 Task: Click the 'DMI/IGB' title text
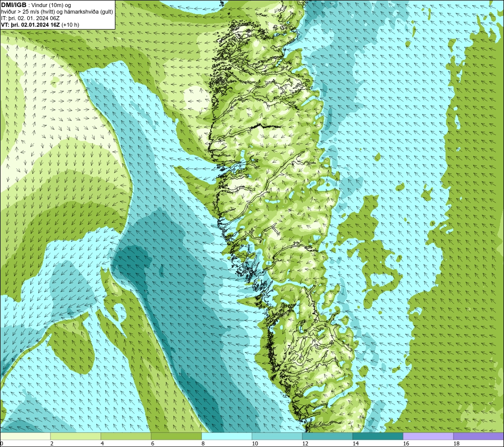point(14,5)
